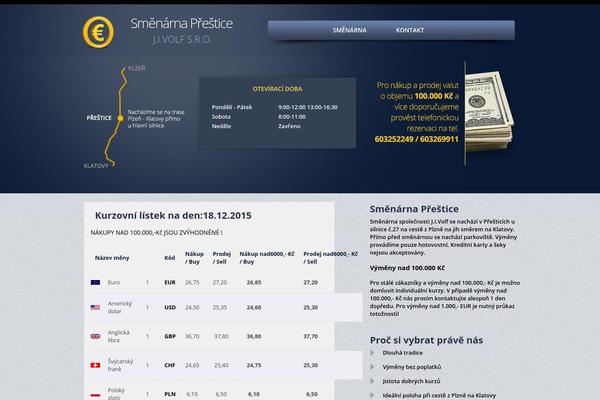The image size is (600, 400).
Task: Click the Švýcarský frank currency name
Action: click(120, 365)
